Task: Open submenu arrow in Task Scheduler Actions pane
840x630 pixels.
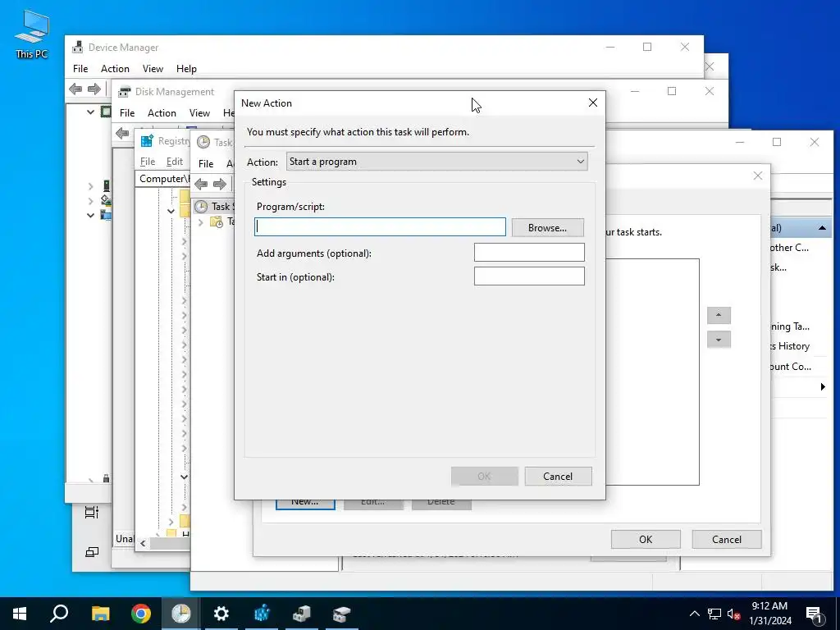Action: [x=823, y=387]
